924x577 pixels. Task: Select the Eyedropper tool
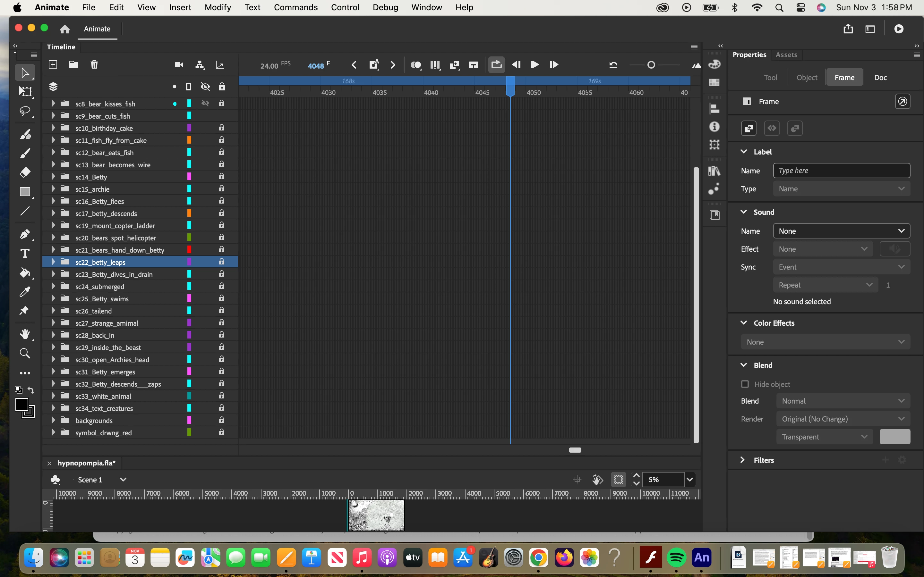pyautogui.click(x=25, y=292)
